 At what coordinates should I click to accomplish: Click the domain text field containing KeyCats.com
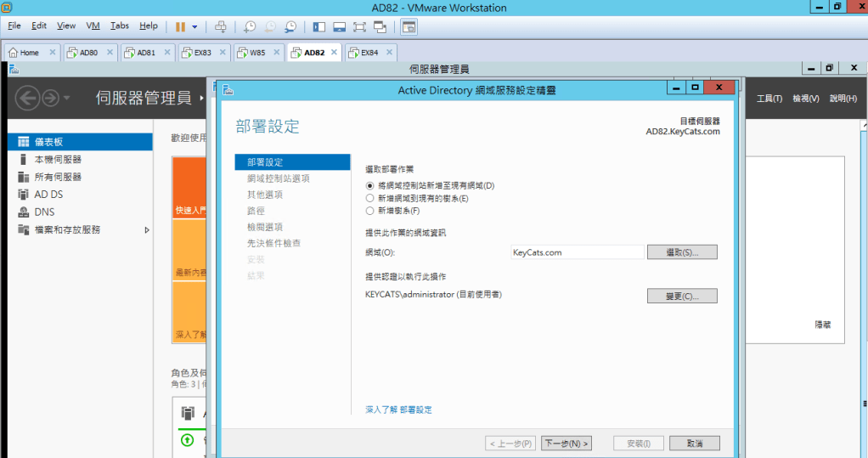577,252
